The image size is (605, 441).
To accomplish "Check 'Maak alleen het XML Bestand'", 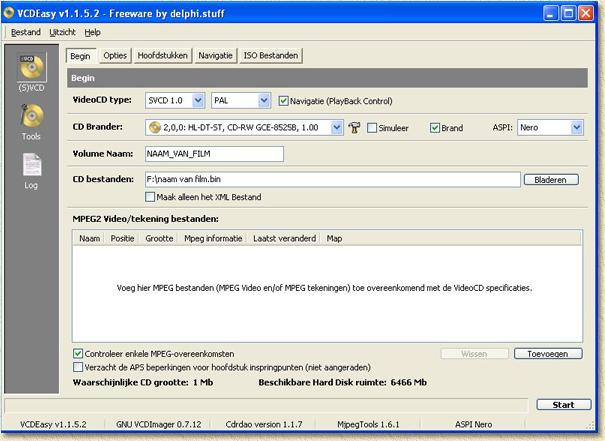I will point(149,197).
